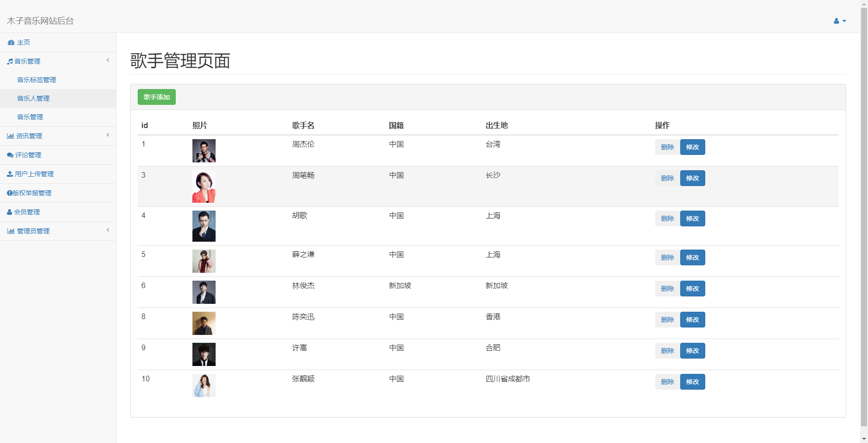Delete singer 张靓颖 with 删除
Viewport: 868px width, 443px height.
tap(667, 382)
